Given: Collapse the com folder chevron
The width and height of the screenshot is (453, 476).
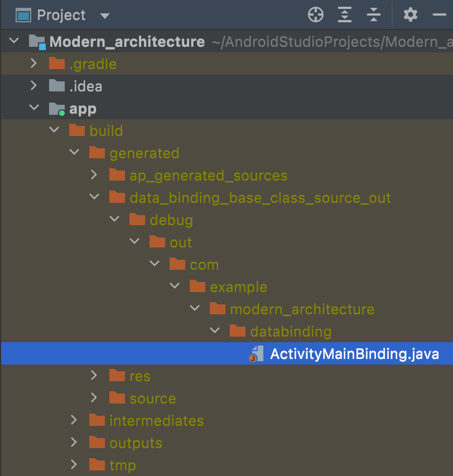Looking at the screenshot, I should click(x=155, y=263).
